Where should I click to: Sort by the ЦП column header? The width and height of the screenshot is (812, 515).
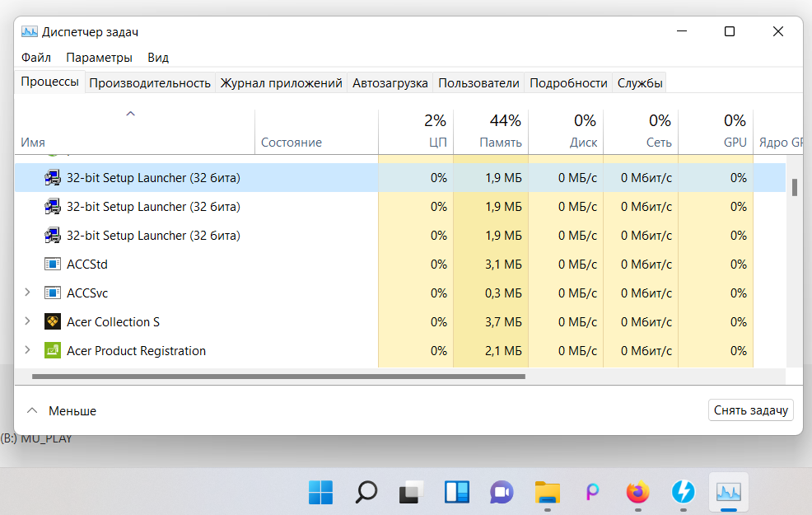click(416, 132)
